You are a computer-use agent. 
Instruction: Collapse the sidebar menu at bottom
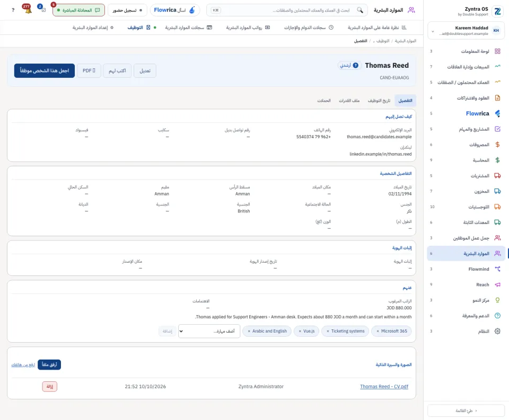(x=466, y=410)
